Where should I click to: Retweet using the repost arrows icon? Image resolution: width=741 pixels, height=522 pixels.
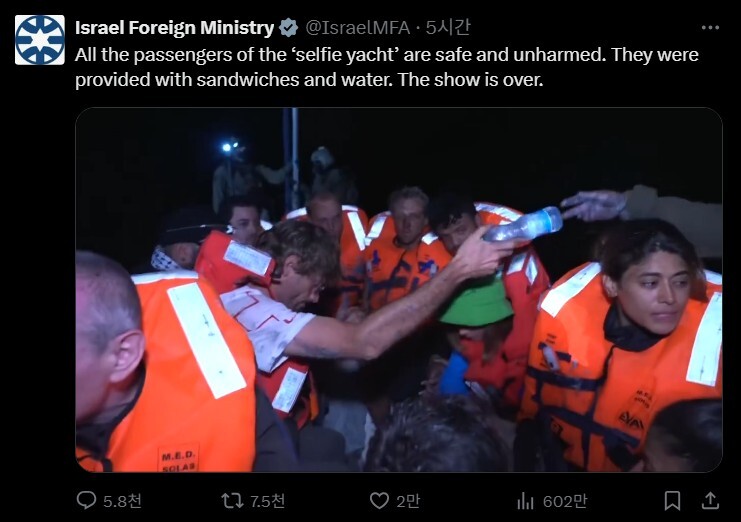coord(232,501)
